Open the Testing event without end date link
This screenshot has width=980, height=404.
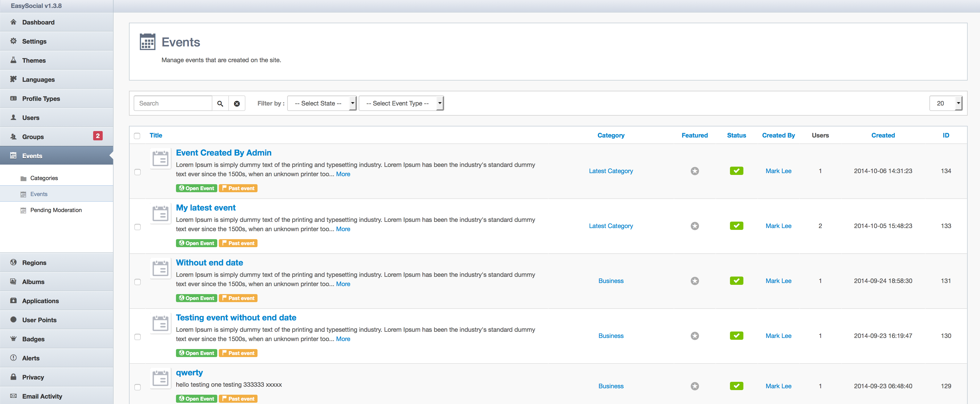[x=236, y=318]
